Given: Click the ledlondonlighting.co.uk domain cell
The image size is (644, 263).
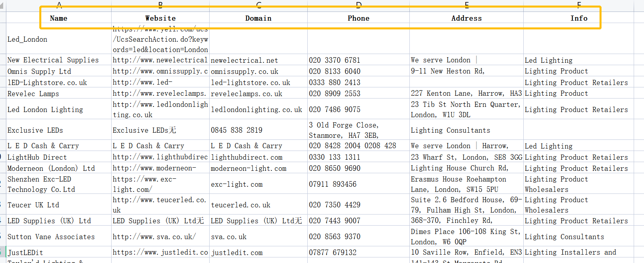Looking at the screenshot, I should (258, 109).
